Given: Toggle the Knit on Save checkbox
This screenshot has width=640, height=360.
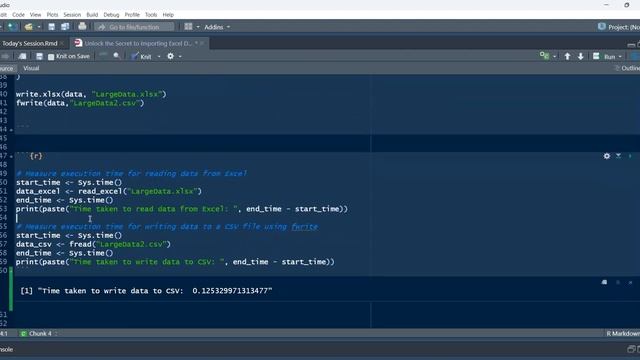Looking at the screenshot, I should pyautogui.click(x=51, y=57).
